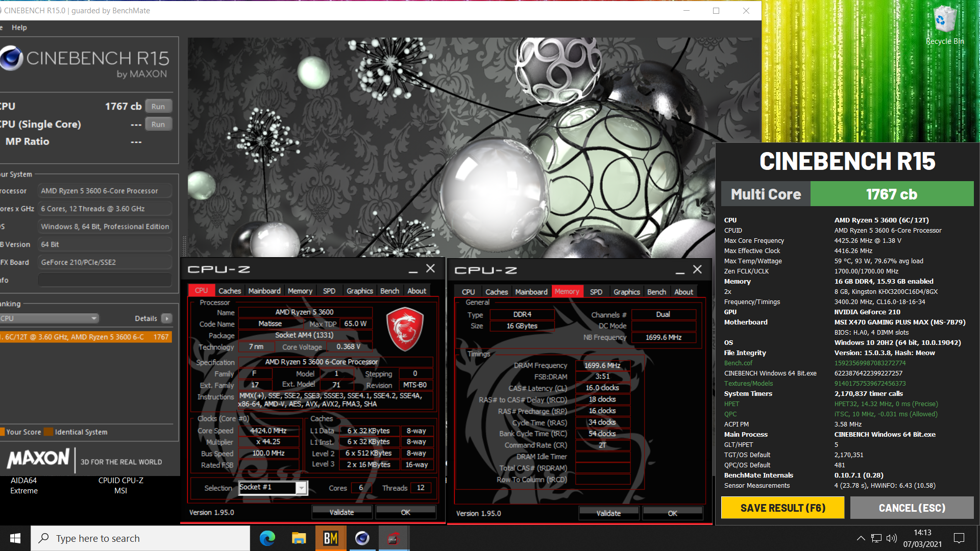Select Graphics tab in right CPU-Z window
980x551 pixels.
(627, 292)
